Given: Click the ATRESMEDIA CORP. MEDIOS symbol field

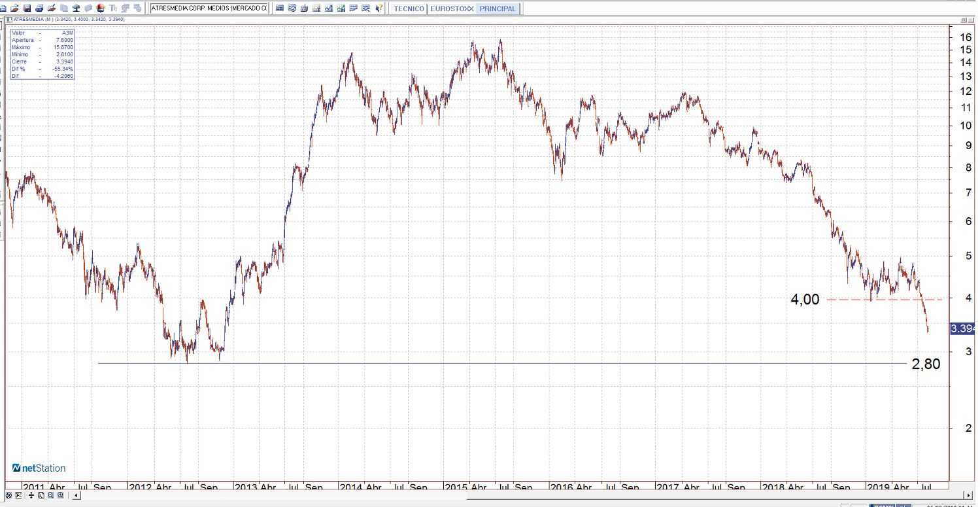Looking at the screenshot, I should [209, 9].
